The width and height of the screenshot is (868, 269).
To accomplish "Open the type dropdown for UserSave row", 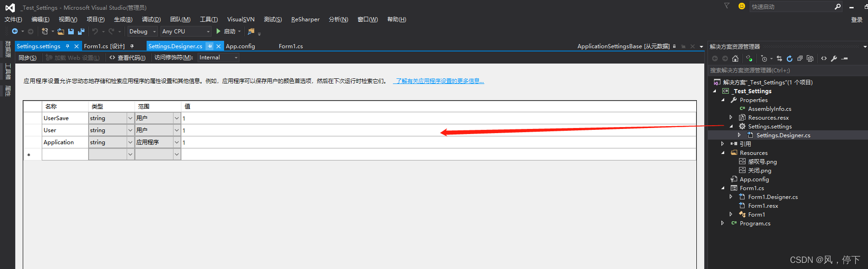I will 130,118.
